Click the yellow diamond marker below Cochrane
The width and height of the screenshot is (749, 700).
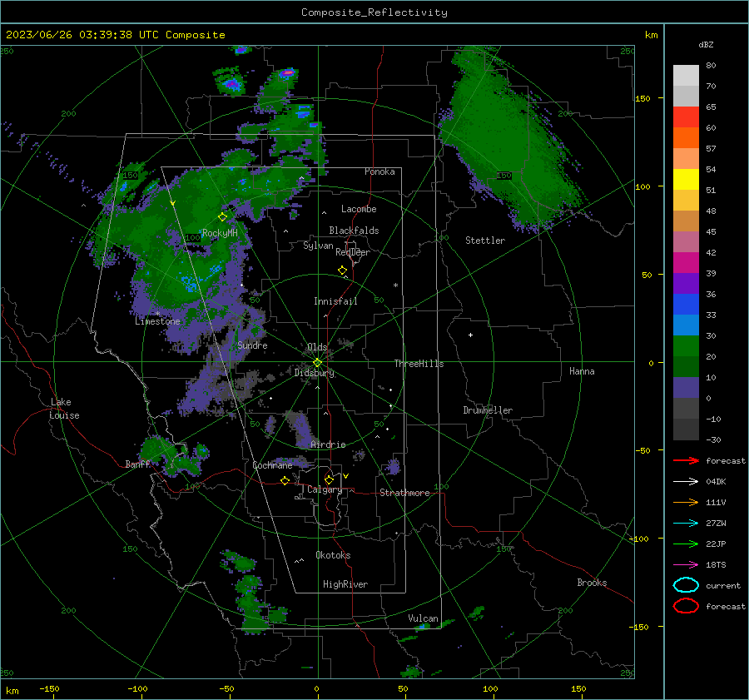point(285,480)
